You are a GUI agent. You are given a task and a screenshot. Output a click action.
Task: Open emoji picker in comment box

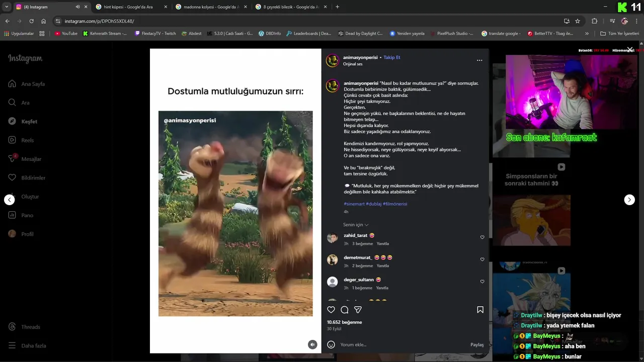[331, 344]
